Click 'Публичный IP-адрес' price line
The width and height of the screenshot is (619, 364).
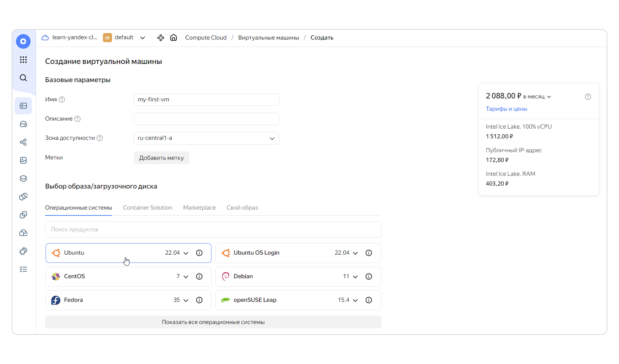514,150
